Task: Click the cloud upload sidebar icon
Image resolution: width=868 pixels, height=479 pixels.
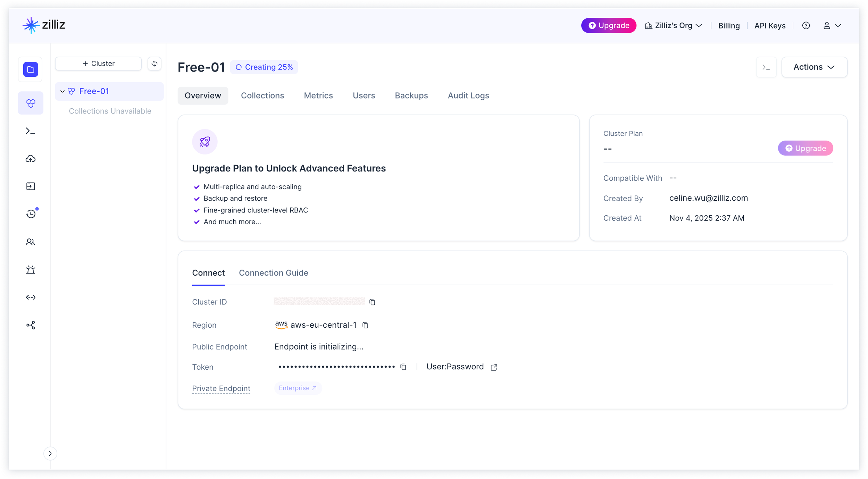Action: tap(31, 159)
